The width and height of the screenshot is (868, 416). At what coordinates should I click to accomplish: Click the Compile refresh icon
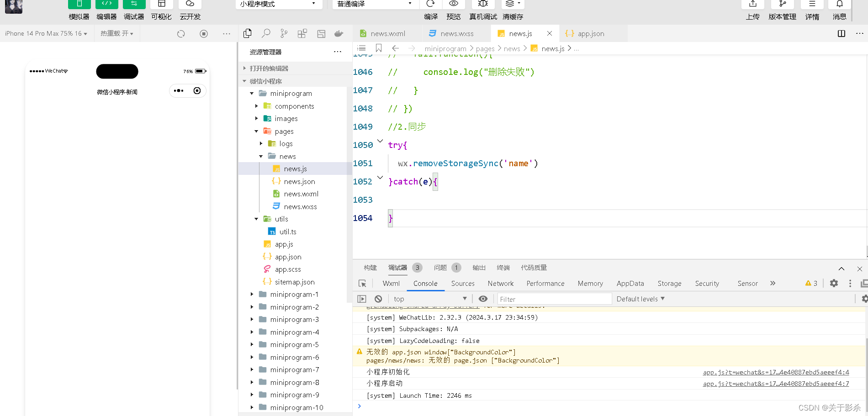tap(430, 4)
